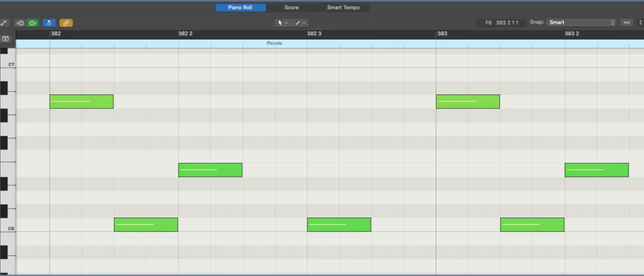644x276 pixels.
Task: Select the C6 note starting at 382 3
Action: [x=339, y=224]
